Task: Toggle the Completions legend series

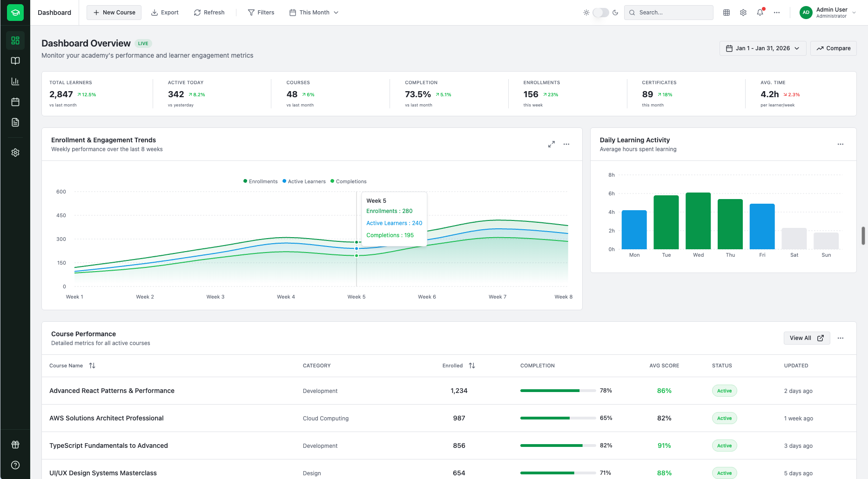Action: pos(349,181)
